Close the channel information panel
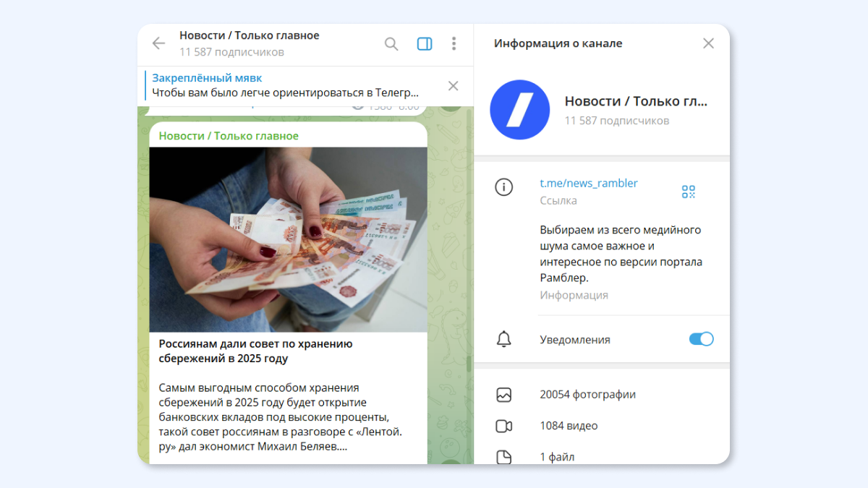868x488 pixels. (708, 43)
